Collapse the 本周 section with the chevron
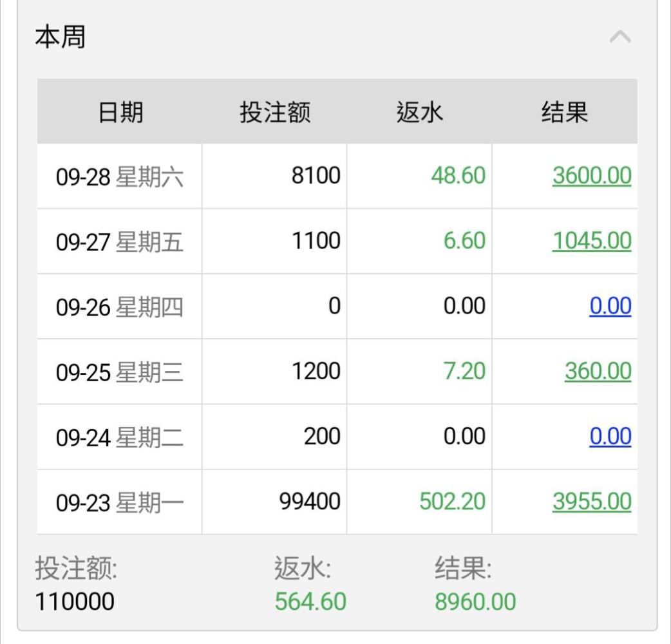This screenshot has width=671, height=644. click(x=619, y=37)
